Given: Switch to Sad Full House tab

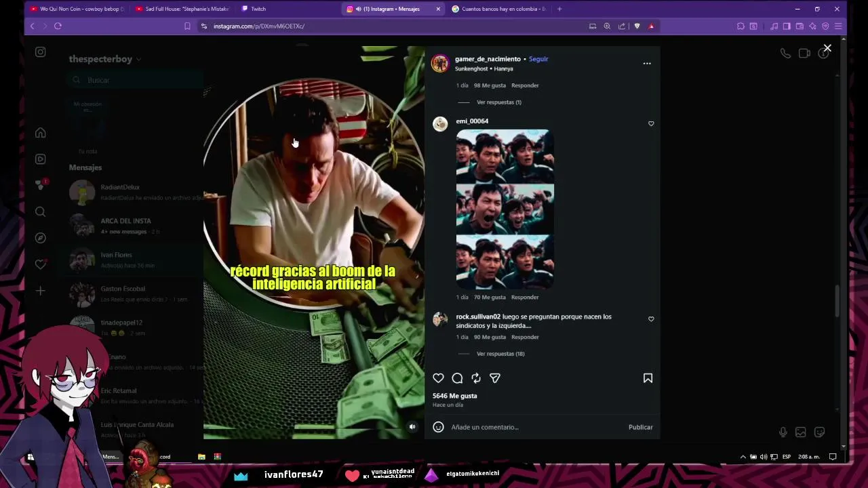Looking at the screenshot, I should point(183,9).
